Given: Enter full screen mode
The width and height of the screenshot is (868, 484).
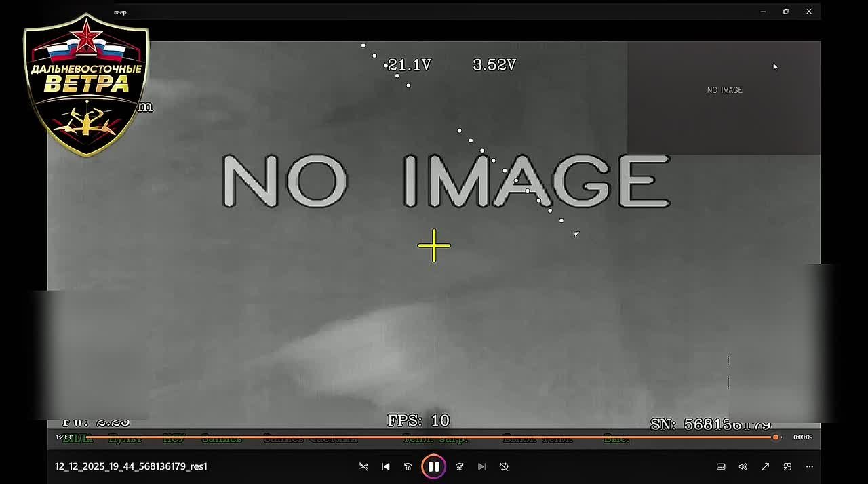Looking at the screenshot, I should click(x=765, y=466).
